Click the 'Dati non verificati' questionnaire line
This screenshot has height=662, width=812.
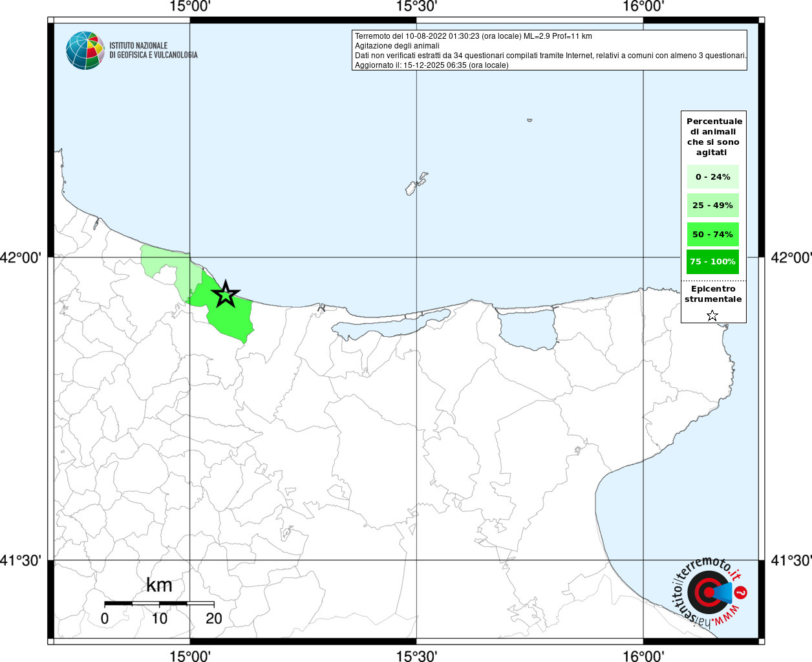(x=551, y=56)
